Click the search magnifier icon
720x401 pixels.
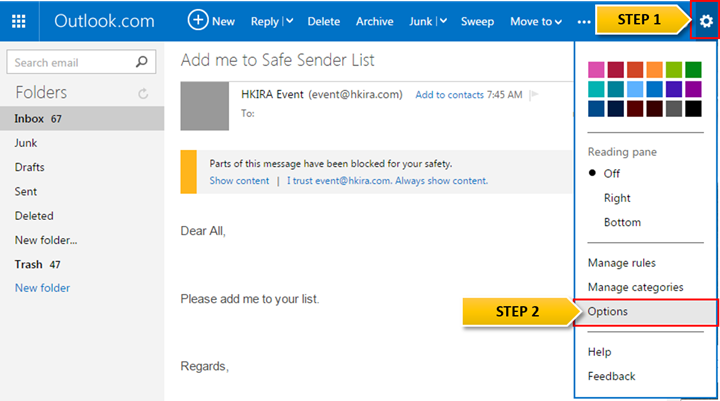[x=141, y=62]
